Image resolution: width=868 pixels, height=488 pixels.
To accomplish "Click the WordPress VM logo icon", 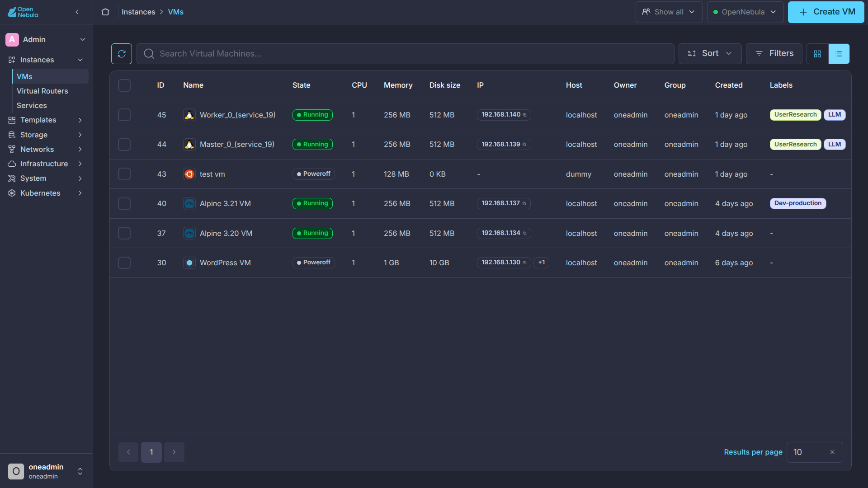I will [x=189, y=263].
